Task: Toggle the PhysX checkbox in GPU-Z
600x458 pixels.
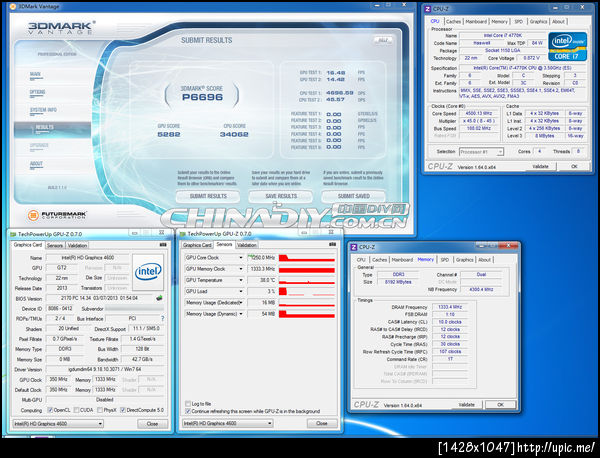Action: click(x=100, y=410)
